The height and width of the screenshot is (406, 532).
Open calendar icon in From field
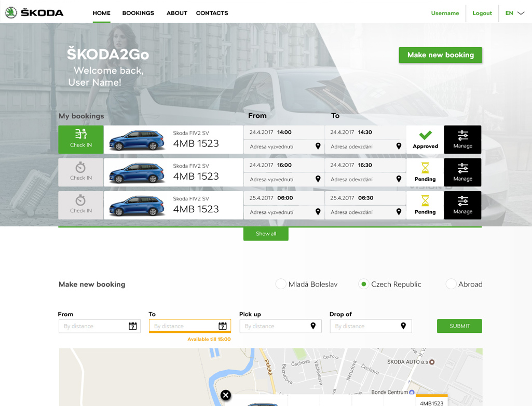pyautogui.click(x=133, y=326)
